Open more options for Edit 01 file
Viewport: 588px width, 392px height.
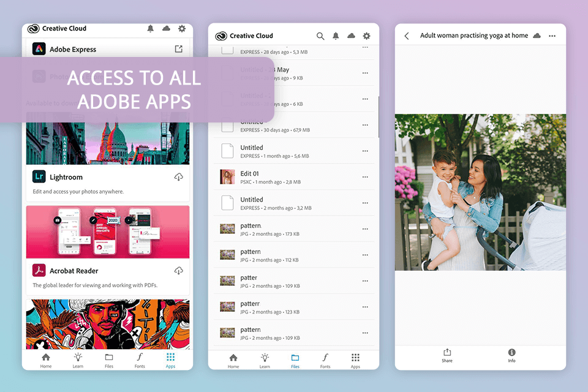[x=365, y=176]
